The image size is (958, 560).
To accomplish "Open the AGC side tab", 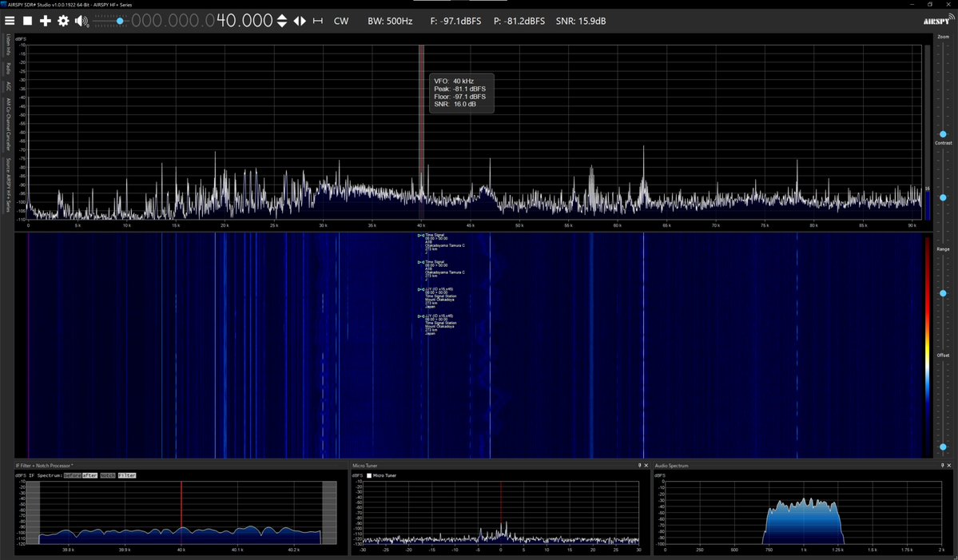I will [8, 86].
